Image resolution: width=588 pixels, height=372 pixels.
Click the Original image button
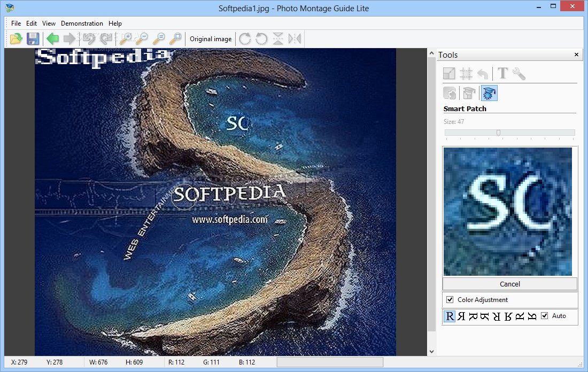point(211,38)
